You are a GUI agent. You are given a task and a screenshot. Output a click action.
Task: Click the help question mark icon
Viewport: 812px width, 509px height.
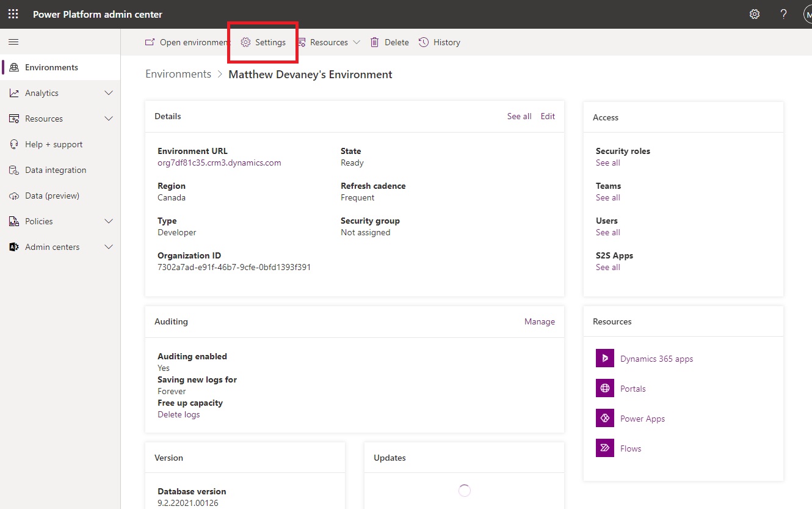tap(783, 13)
